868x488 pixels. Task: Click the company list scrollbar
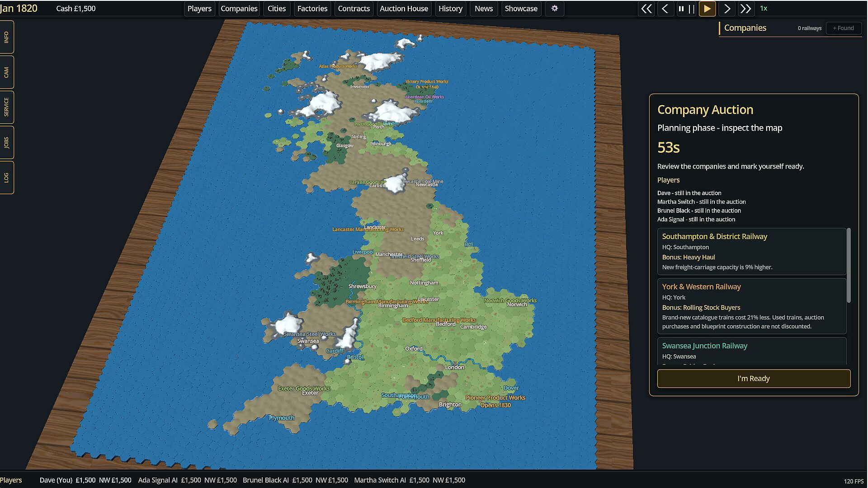[849, 265]
